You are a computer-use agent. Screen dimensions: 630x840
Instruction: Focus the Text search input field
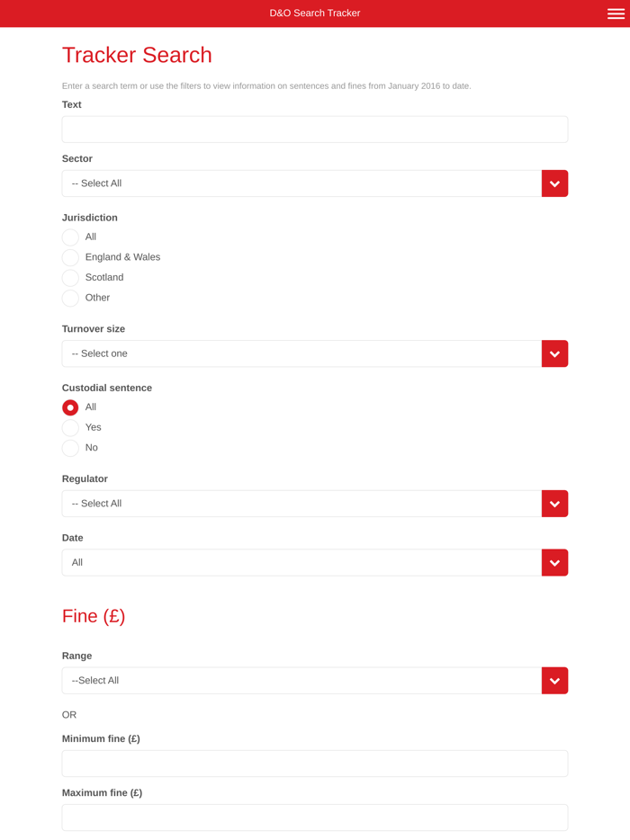point(315,130)
